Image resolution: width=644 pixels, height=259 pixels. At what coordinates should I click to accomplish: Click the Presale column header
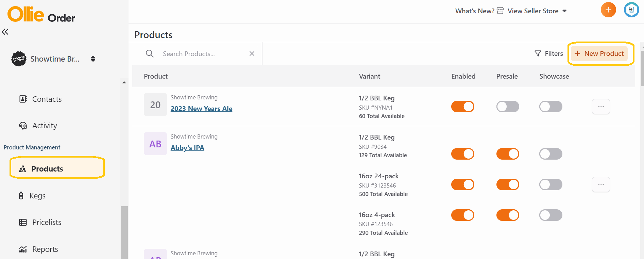point(507,76)
